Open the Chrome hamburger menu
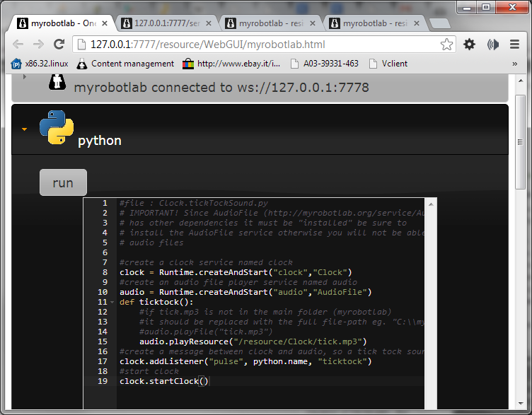The image size is (532, 415). point(515,45)
